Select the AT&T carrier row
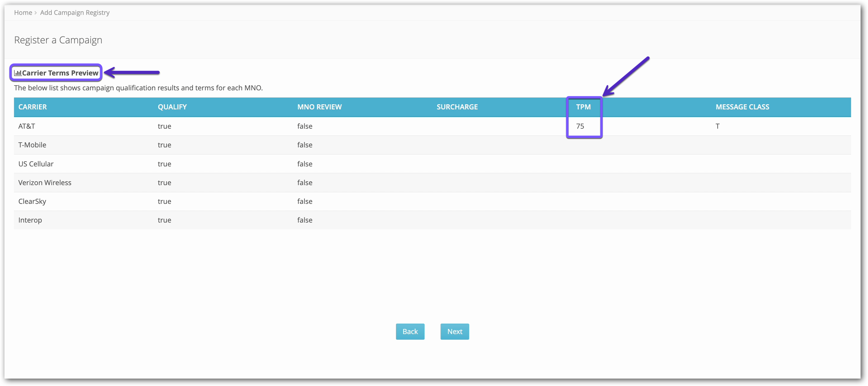Image resolution: width=868 pixels, height=386 pixels. coord(27,126)
